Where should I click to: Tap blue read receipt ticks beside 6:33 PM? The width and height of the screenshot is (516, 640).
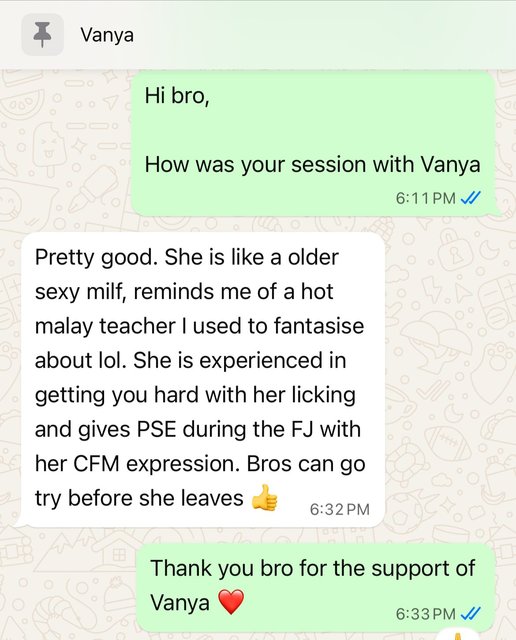tap(470, 613)
